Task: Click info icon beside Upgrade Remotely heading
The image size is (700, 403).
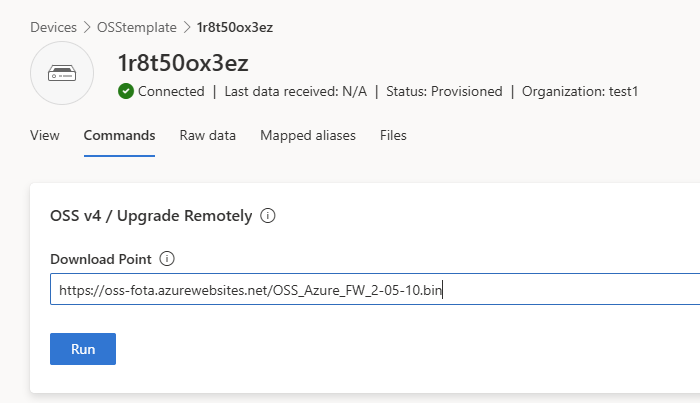Action: [268, 215]
